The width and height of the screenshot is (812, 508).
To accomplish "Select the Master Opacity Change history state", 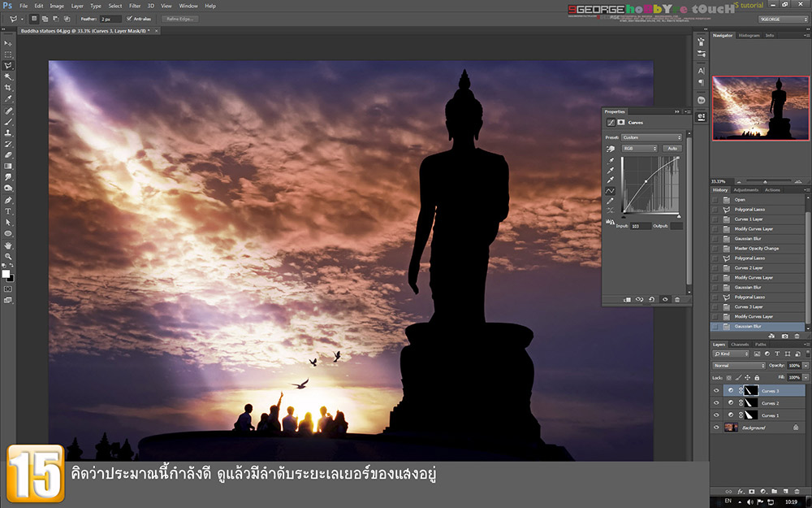I will tap(757, 248).
